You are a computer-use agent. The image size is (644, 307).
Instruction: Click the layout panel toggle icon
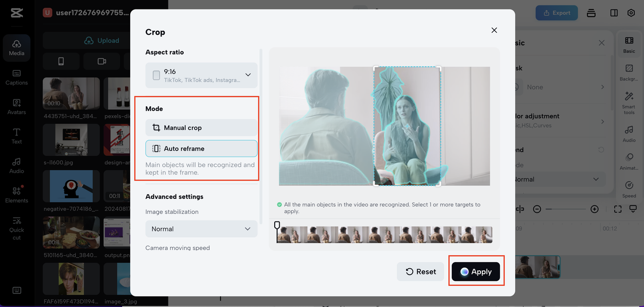click(614, 13)
